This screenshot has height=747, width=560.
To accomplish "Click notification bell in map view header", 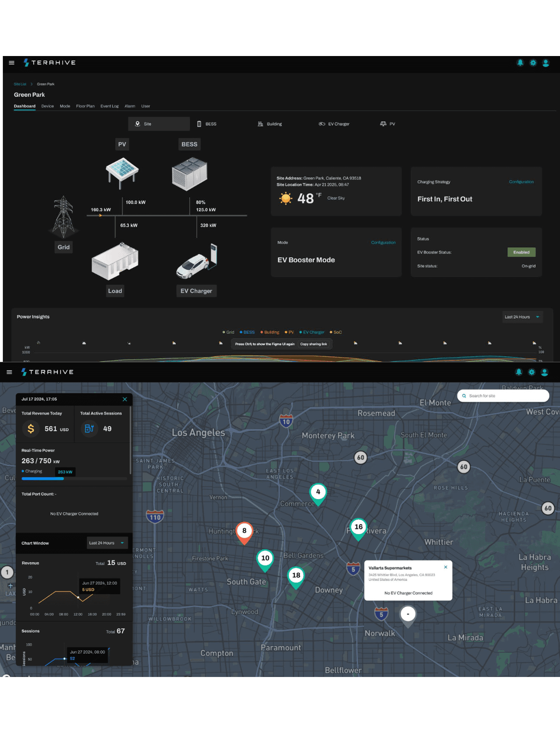I will pos(518,372).
